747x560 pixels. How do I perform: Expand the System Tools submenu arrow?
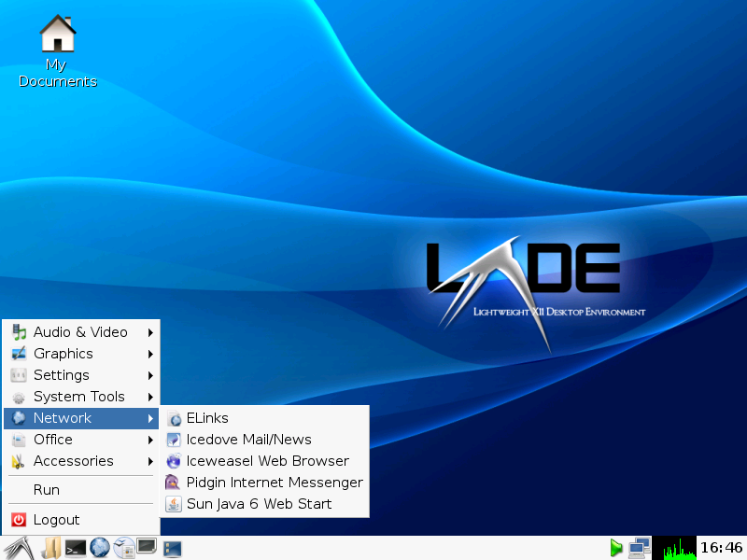[150, 397]
